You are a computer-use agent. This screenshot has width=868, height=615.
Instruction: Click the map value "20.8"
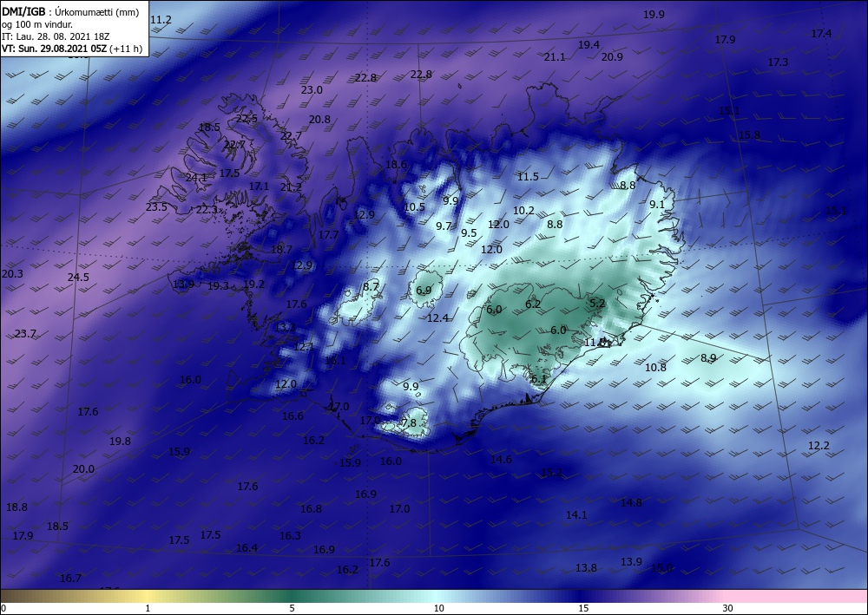(320, 120)
